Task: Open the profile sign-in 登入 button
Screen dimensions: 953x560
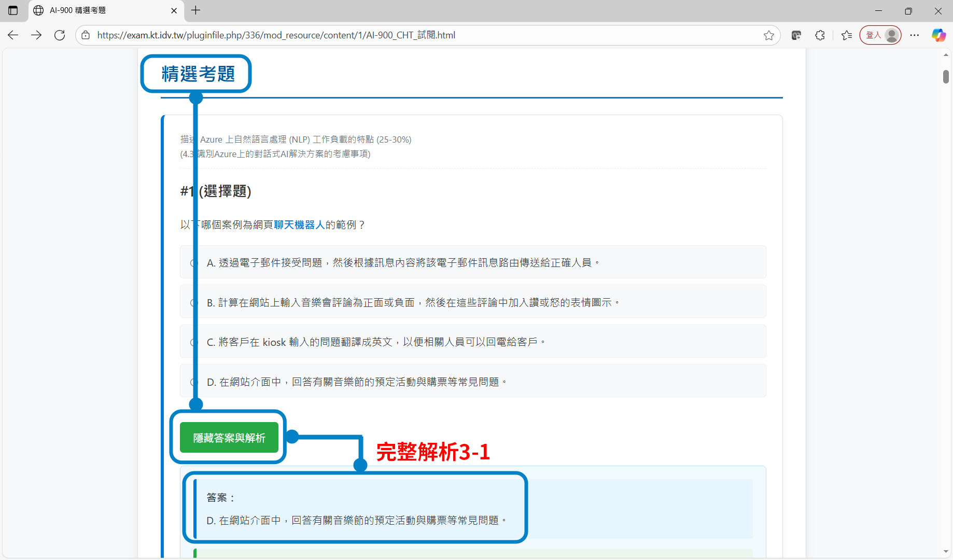Action: point(880,35)
